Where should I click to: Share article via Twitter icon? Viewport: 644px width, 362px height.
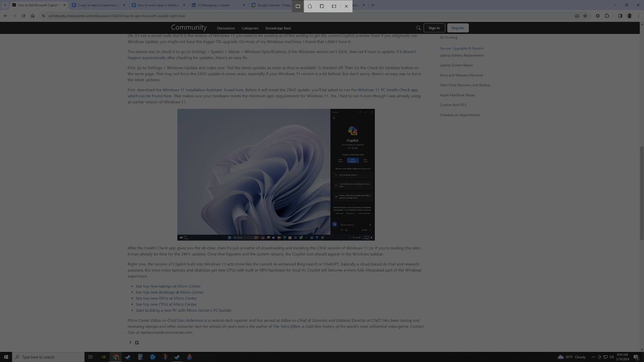[137, 343]
